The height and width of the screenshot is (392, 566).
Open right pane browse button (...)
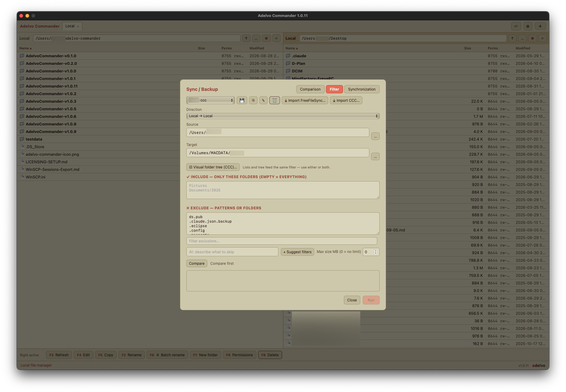click(x=522, y=38)
